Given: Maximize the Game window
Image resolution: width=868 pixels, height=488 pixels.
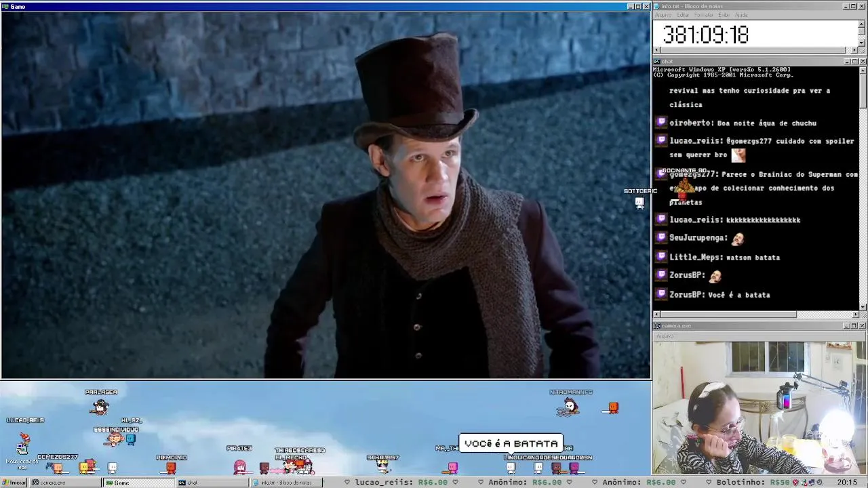Looking at the screenshot, I should 638,7.
